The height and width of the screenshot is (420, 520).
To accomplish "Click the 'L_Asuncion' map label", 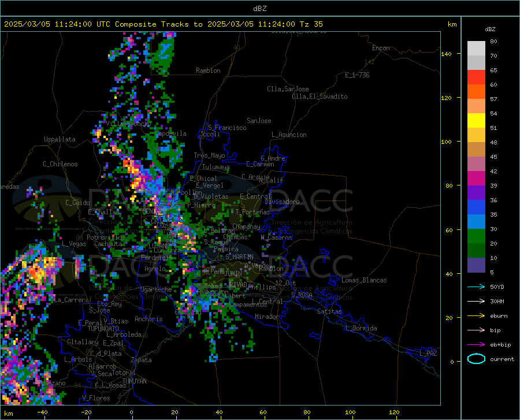I will coord(289,135).
